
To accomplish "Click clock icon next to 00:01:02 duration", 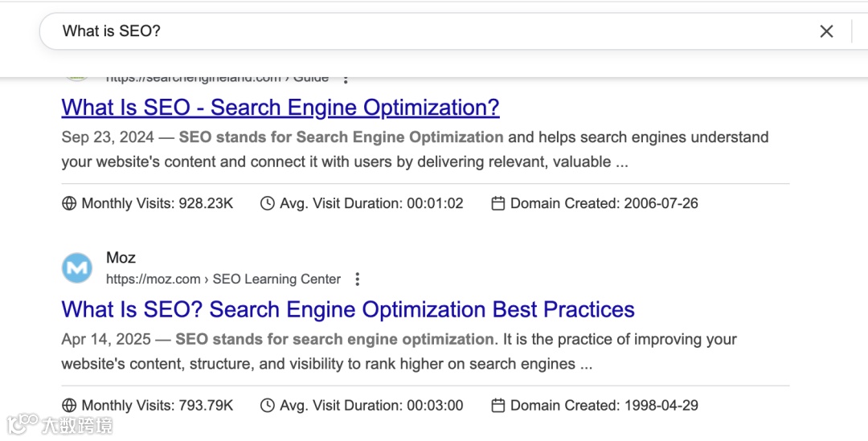I will (268, 203).
